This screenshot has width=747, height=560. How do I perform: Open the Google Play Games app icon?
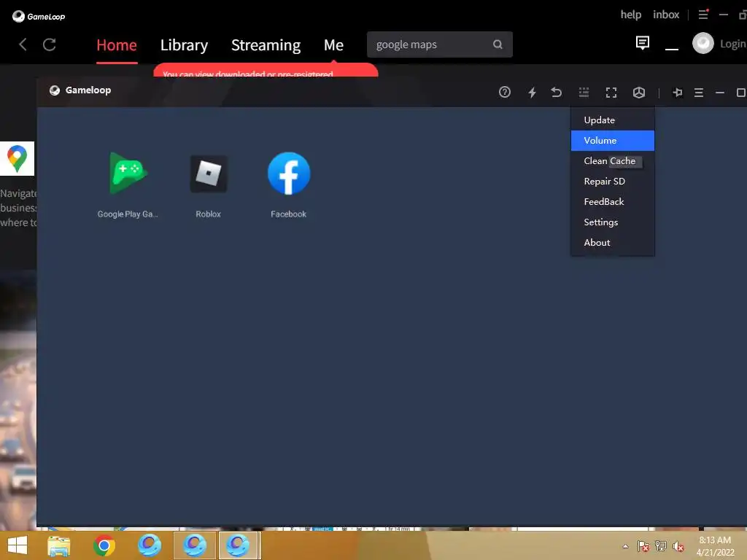pyautogui.click(x=128, y=174)
